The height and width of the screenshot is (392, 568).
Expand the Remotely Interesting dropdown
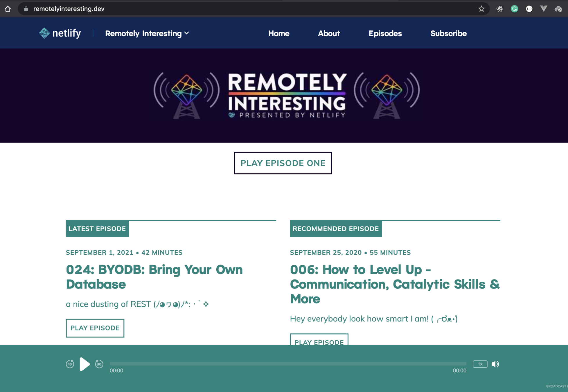tap(147, 33)
